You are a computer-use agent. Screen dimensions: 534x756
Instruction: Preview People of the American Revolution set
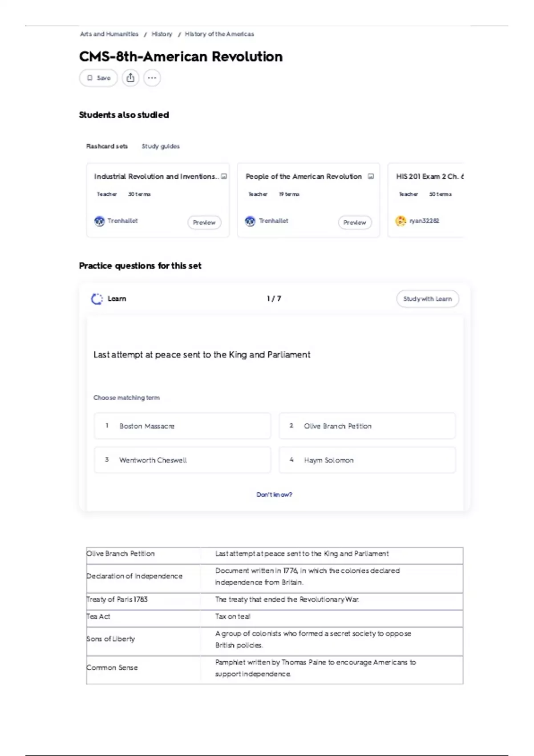click(x=355, y=222)
